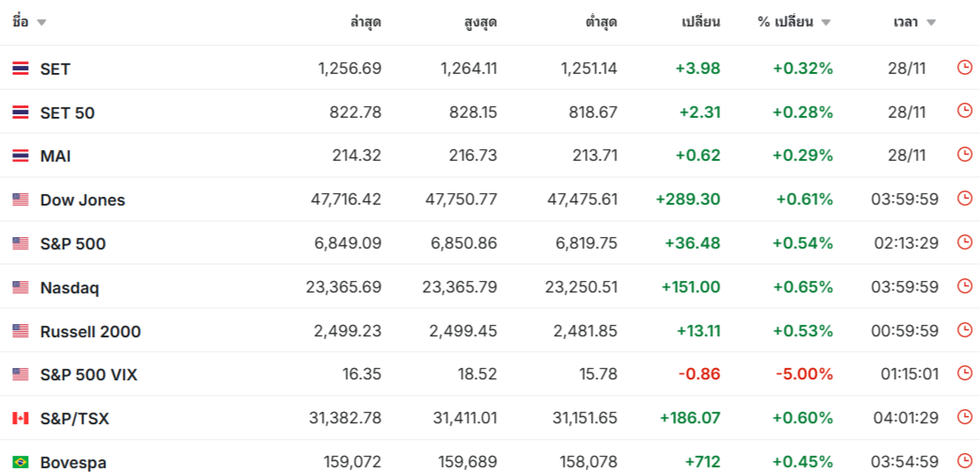Screen dimensions: 980x476
Task: Click the -5.00% change value for VIX
Action: [804, 374]
